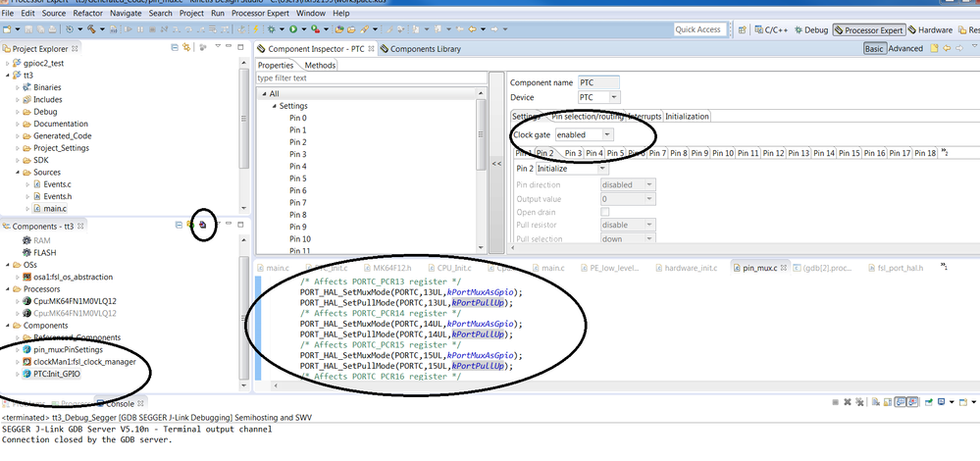Select PTC:Init_GPIO component

tap(57, 374)
